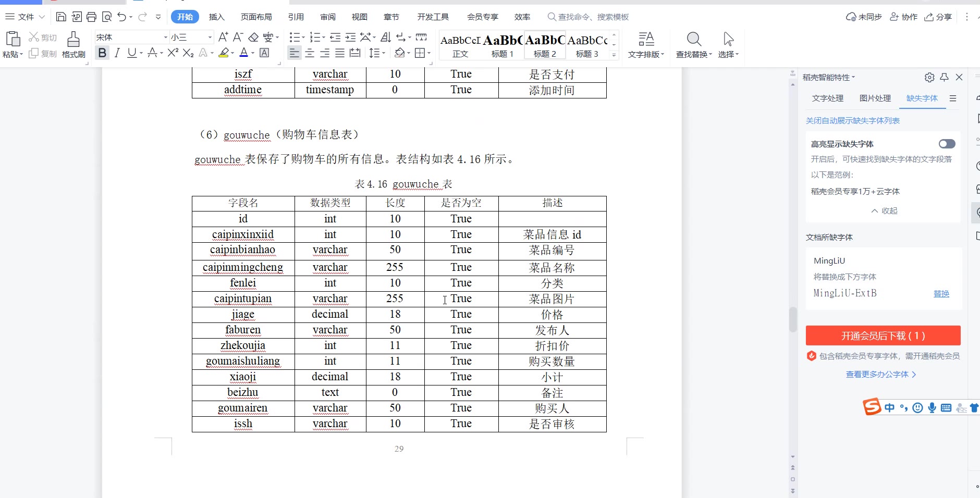
Task: Click the font color blue A swatch
Action: (x=243, y=53)
